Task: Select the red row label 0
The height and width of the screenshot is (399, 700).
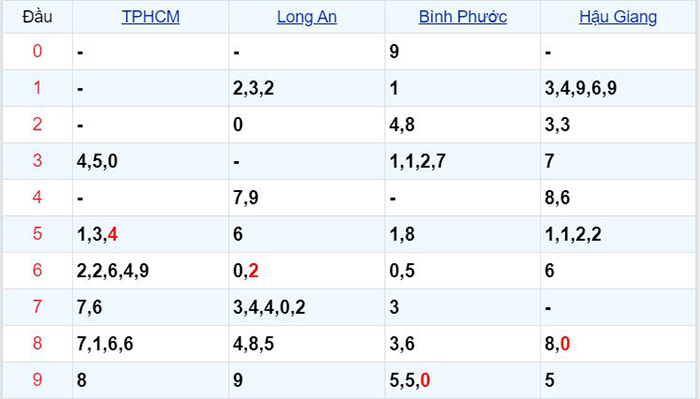Action: click(38, 51)
